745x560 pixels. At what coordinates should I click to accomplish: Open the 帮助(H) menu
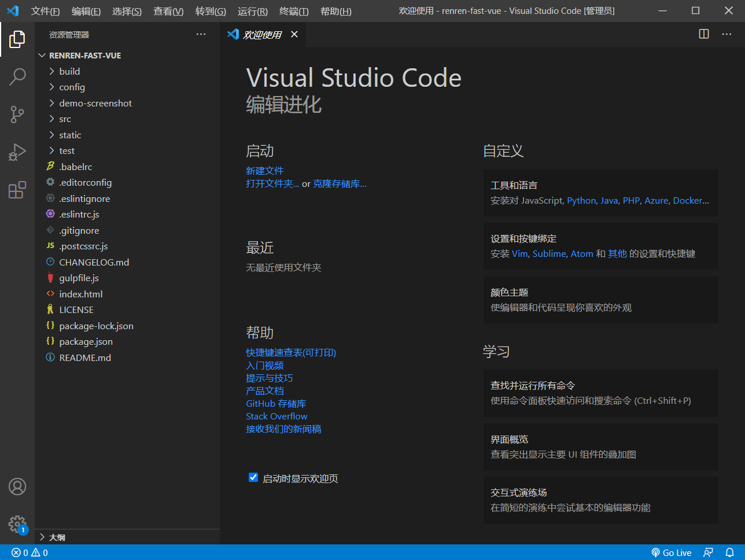point(336,11)
